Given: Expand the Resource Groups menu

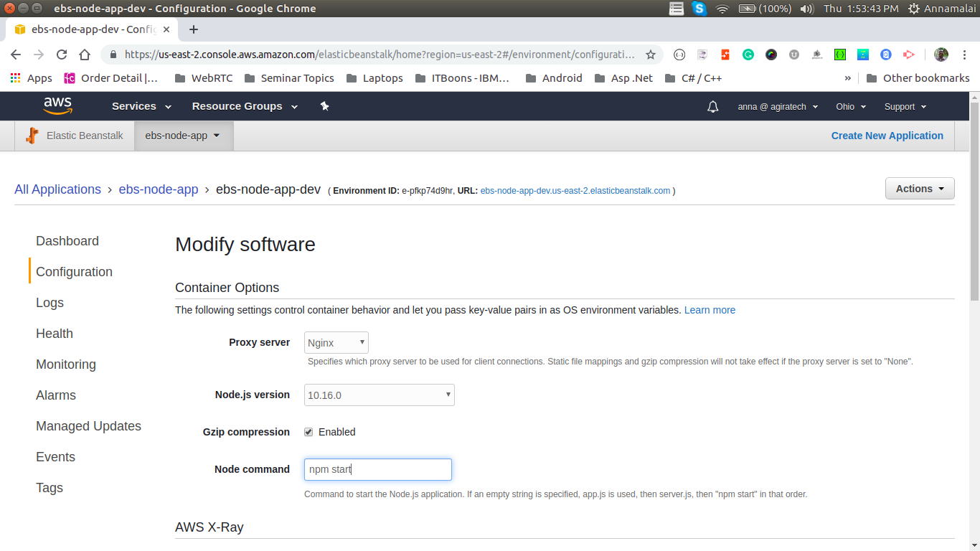Looking at the screenshot, I should point(245,106).
